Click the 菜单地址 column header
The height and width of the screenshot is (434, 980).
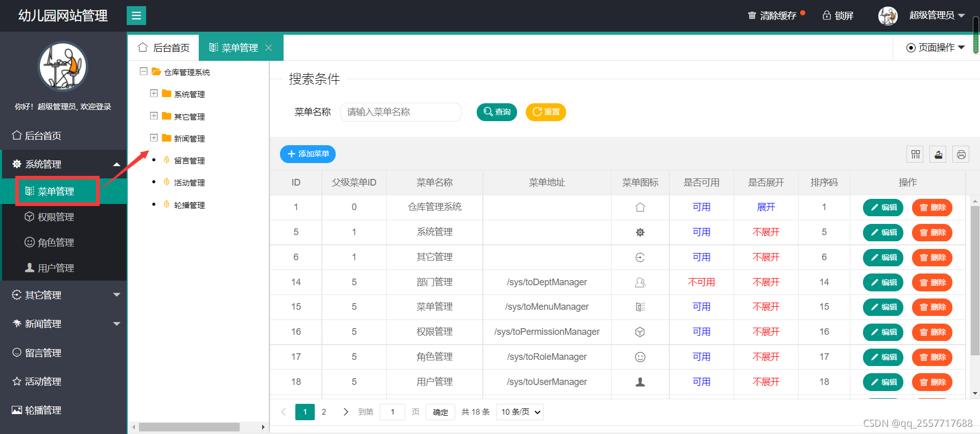547,182
